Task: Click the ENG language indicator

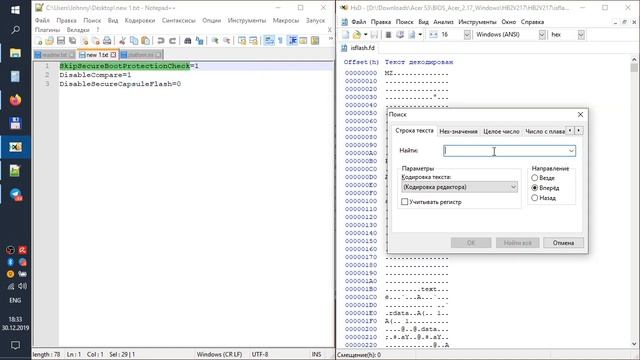Action: [15, 300]
